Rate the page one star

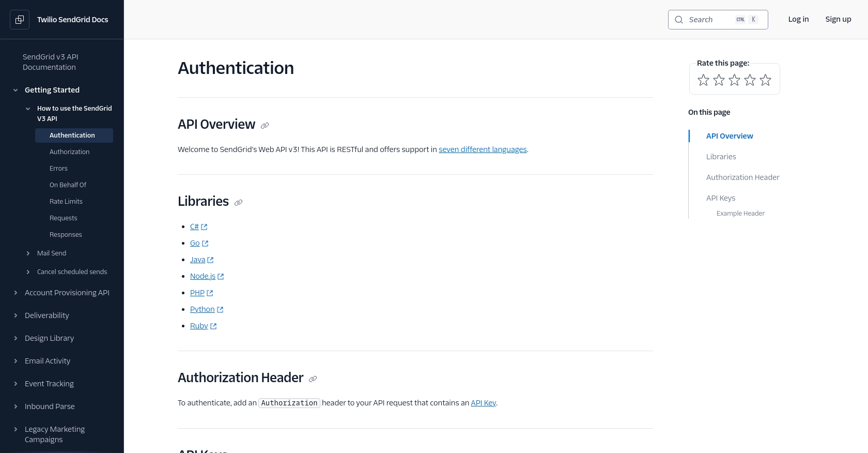pyautogui.click(x=703, y=80)
